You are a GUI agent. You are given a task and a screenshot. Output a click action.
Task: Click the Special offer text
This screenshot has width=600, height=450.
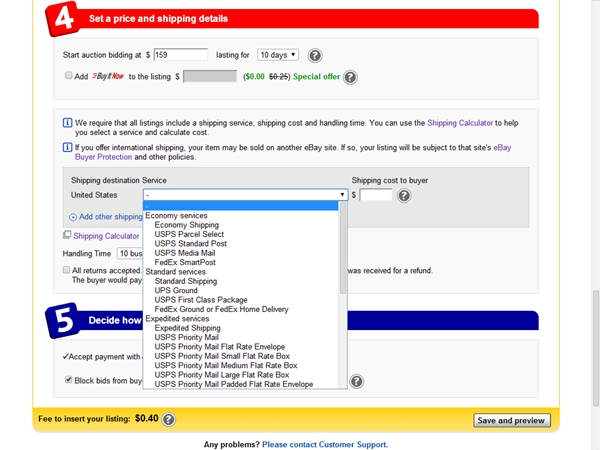pos(316,77)
